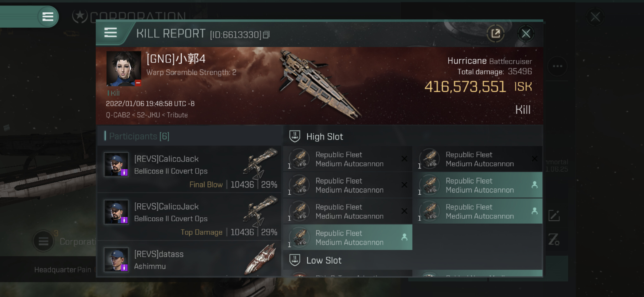Open the Hurricane Battlecruiser ship name link

pyautogui.click(x=489, y=61)
